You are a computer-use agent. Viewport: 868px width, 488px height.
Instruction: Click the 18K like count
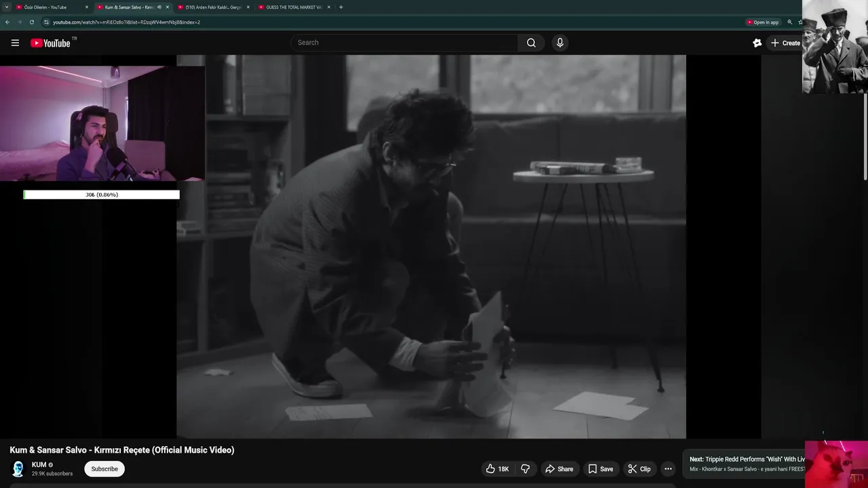pos(503,469)
